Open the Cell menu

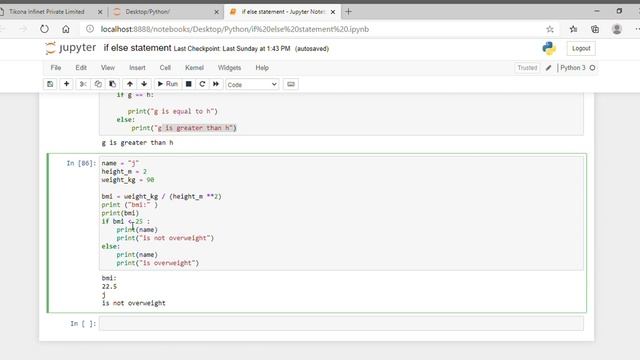click(165, 68)
